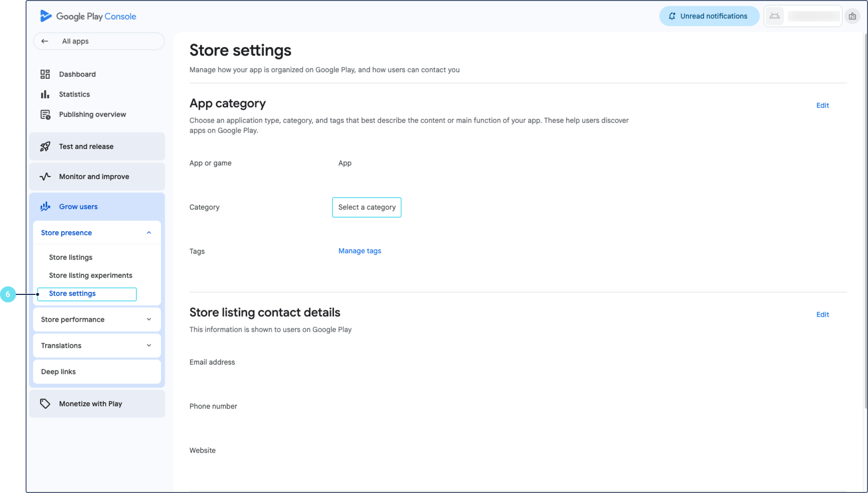Click the Google Play Console logo icon
Screen dimensions: 868x493
[46, 16]
